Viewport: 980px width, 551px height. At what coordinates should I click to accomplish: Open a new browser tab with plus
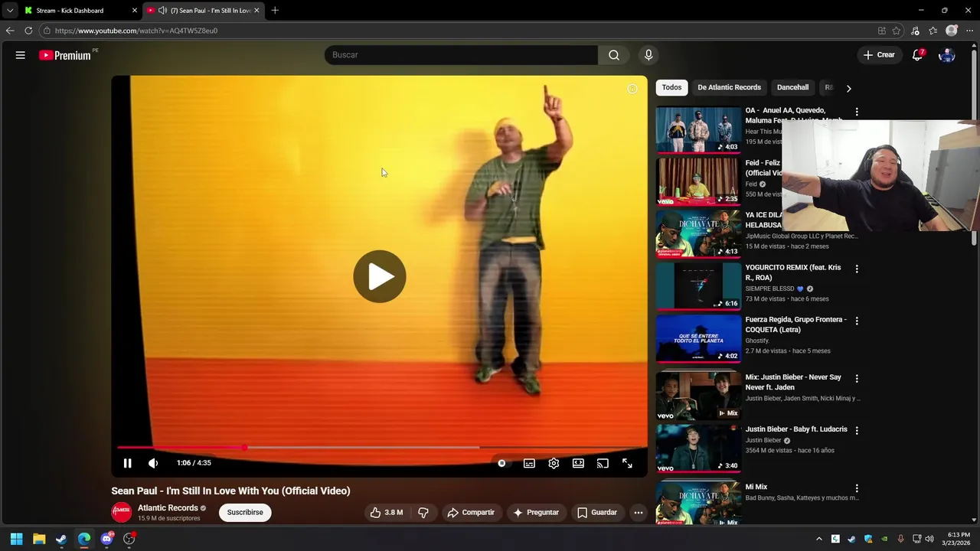tap(275, 11)
